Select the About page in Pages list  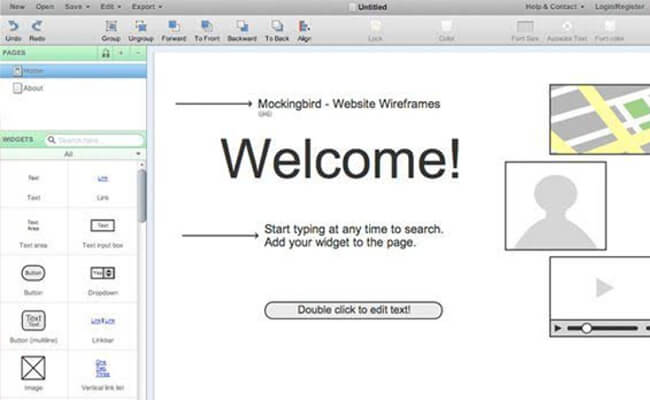[x=33, y=88]
